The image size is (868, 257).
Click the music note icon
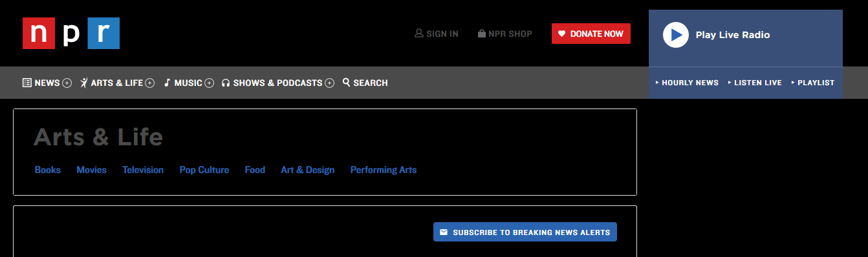pyautogui.click(x=167, y=83)
